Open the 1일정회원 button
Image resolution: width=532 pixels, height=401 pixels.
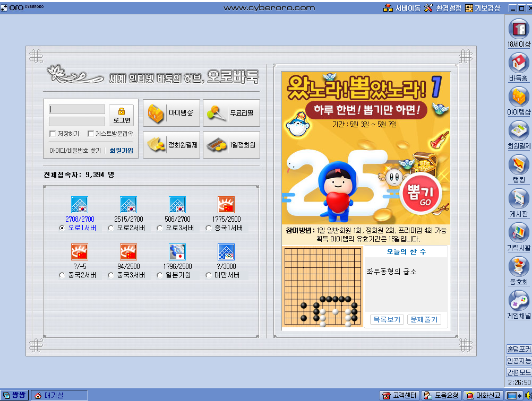231,145
